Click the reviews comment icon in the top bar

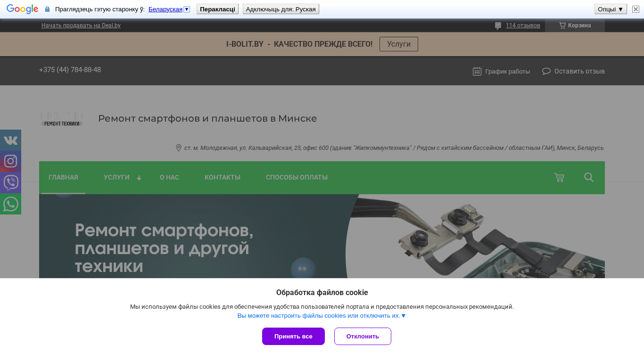tap(498, 25)
